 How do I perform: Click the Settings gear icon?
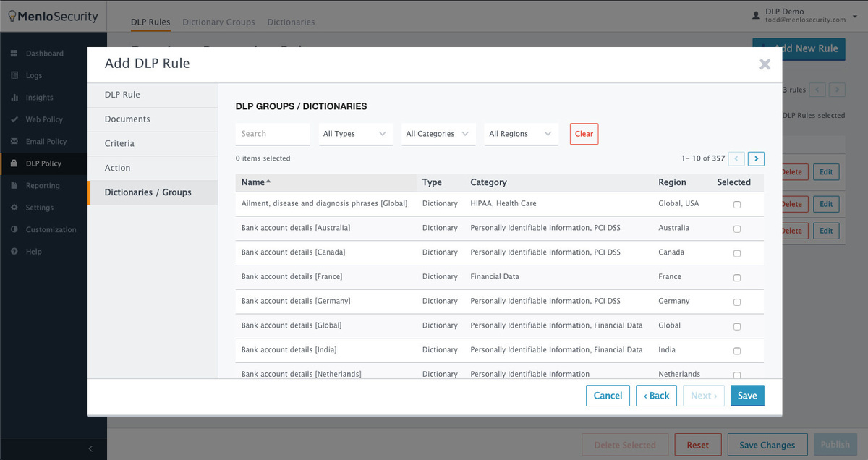[14, 208]
